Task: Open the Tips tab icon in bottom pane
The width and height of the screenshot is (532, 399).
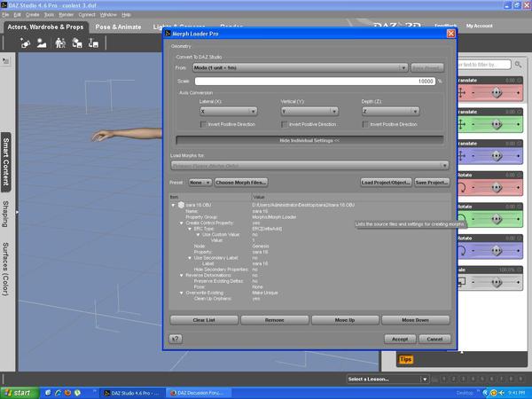Action: tap(406, 359)
